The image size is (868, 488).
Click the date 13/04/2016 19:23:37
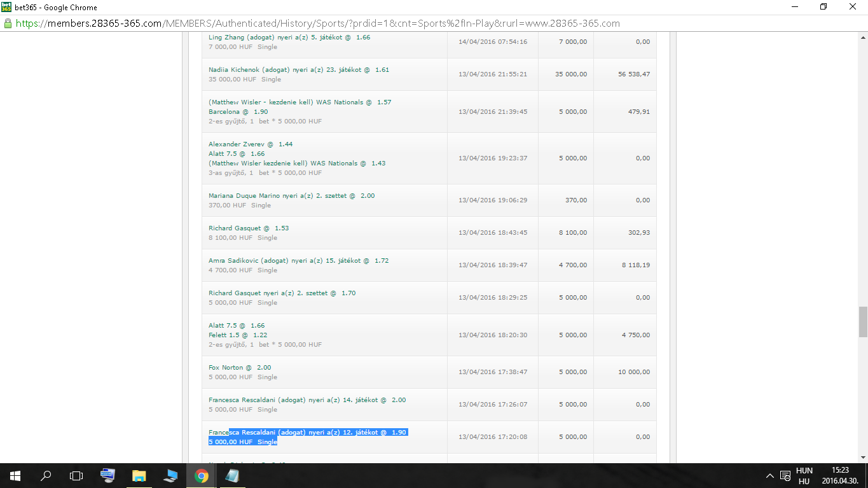(493, 158)
